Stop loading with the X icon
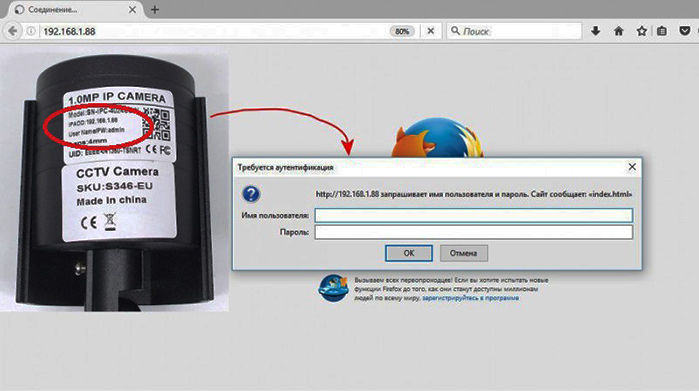Viewport: 699px width, 391px height. (431, 31)
